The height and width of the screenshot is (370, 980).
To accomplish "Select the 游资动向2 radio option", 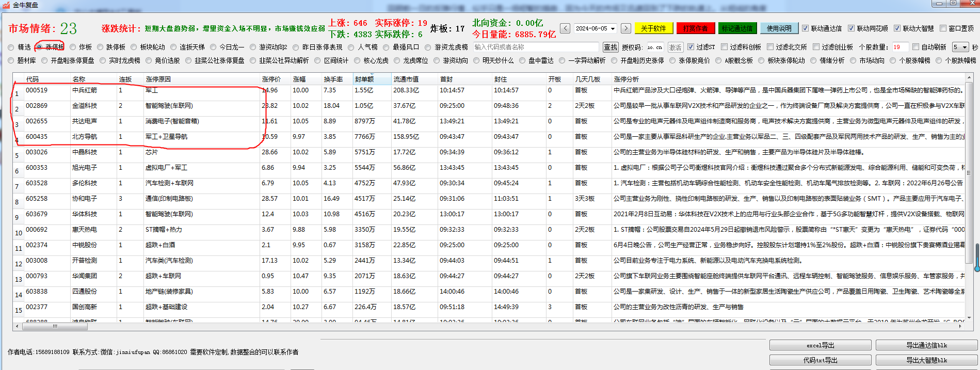I will [253, 47].
